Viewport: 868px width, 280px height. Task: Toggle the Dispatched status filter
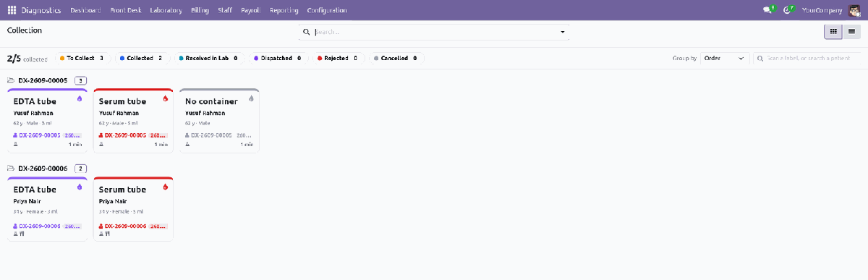coord(278,58)
